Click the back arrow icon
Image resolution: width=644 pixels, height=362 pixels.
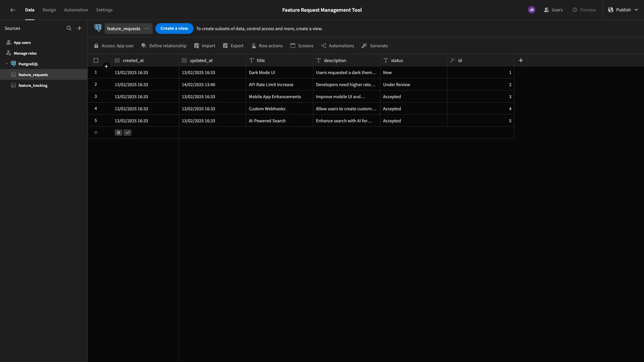coord(13,10)
